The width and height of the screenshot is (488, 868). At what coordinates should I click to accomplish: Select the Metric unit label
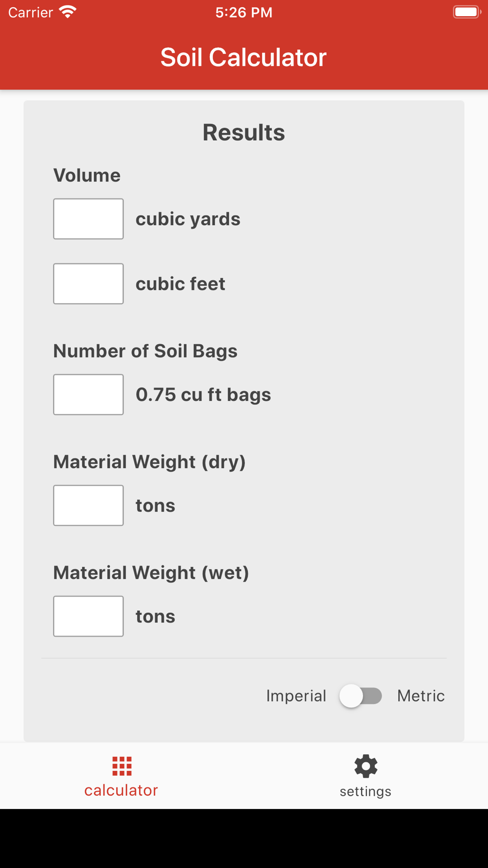421,696
